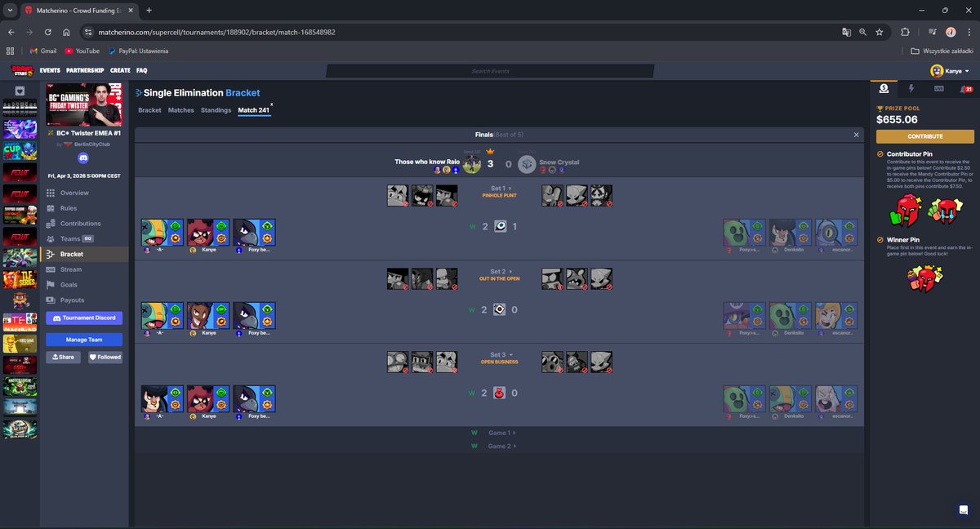Collapse Set 2 dropdown arrow
The width and height of the screenshot is (980, 529).
click(510, 272)
